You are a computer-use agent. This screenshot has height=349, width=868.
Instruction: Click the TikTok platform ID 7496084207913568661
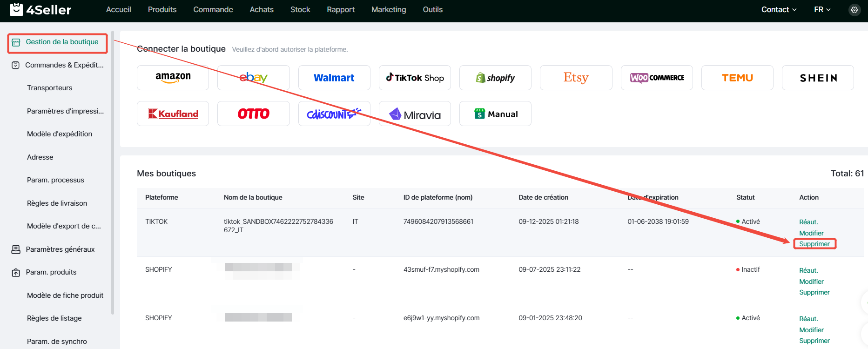(x=438, y=221)
